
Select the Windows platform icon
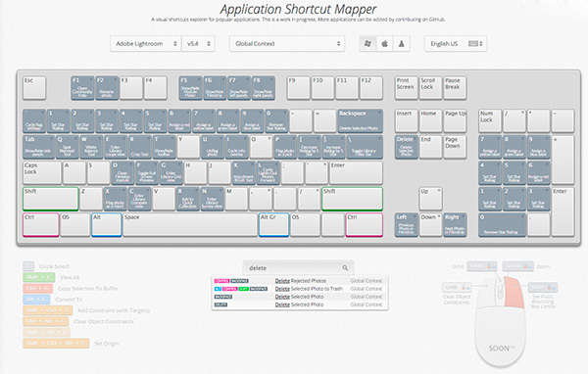(367, 44)
